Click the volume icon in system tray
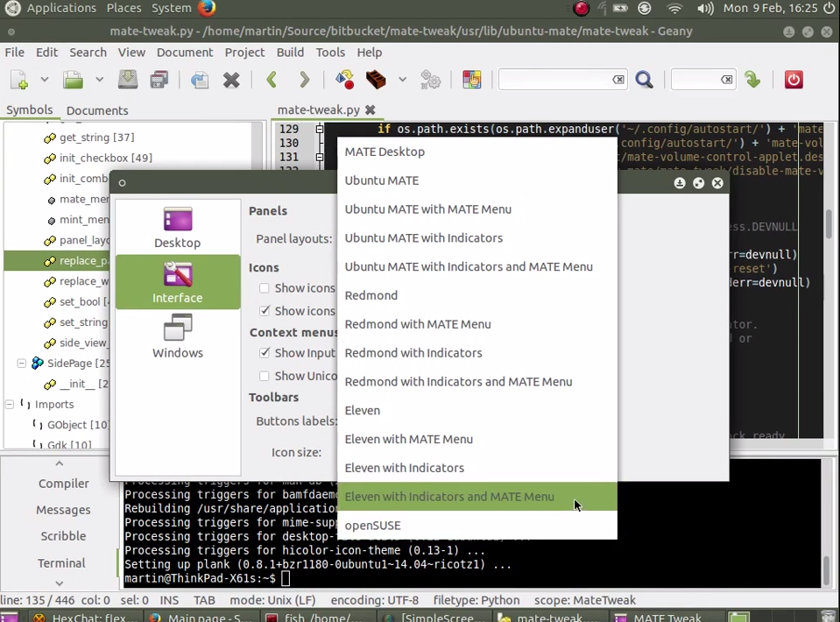This screenshot has width=840, height=622. click(704, 8)
